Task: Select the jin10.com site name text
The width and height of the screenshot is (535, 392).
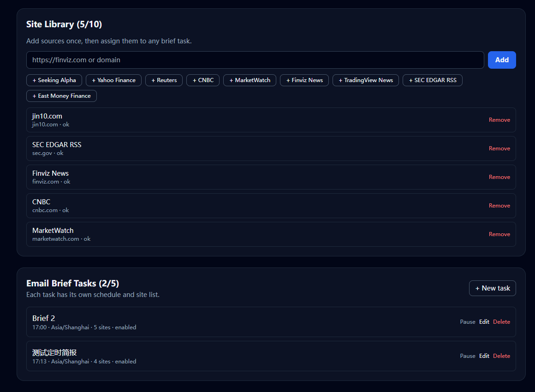Action: coord(47,116)
